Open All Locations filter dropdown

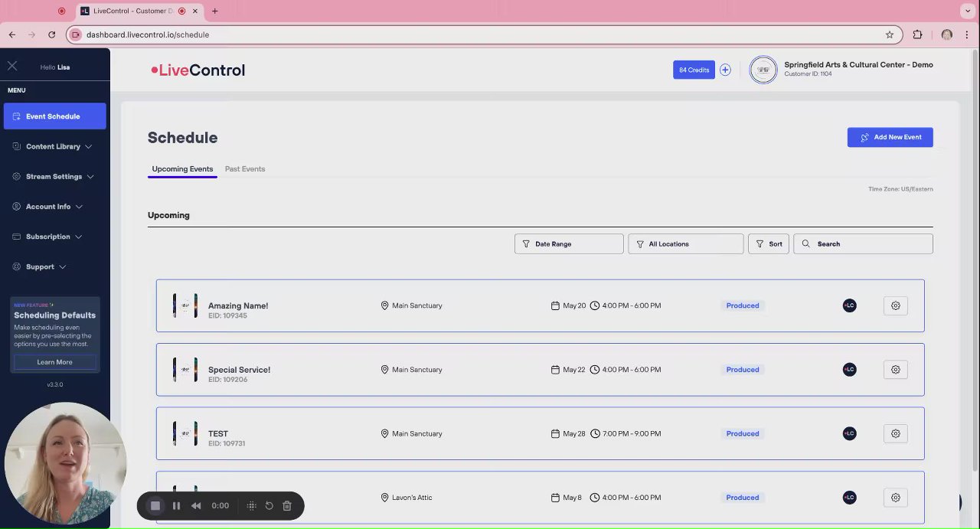click(x=685, y=243)
